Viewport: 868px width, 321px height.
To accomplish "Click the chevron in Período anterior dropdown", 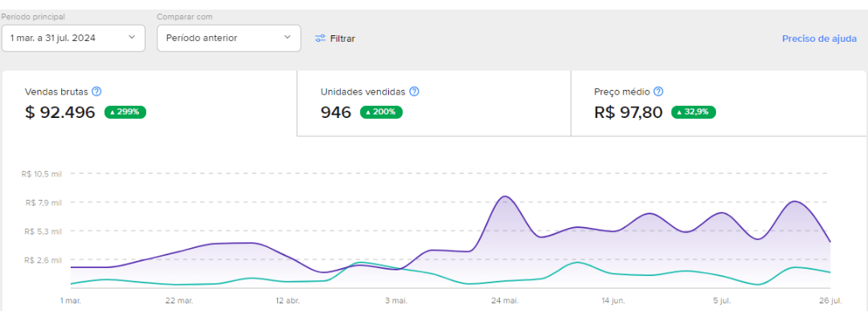I will (x=287, y=38).
